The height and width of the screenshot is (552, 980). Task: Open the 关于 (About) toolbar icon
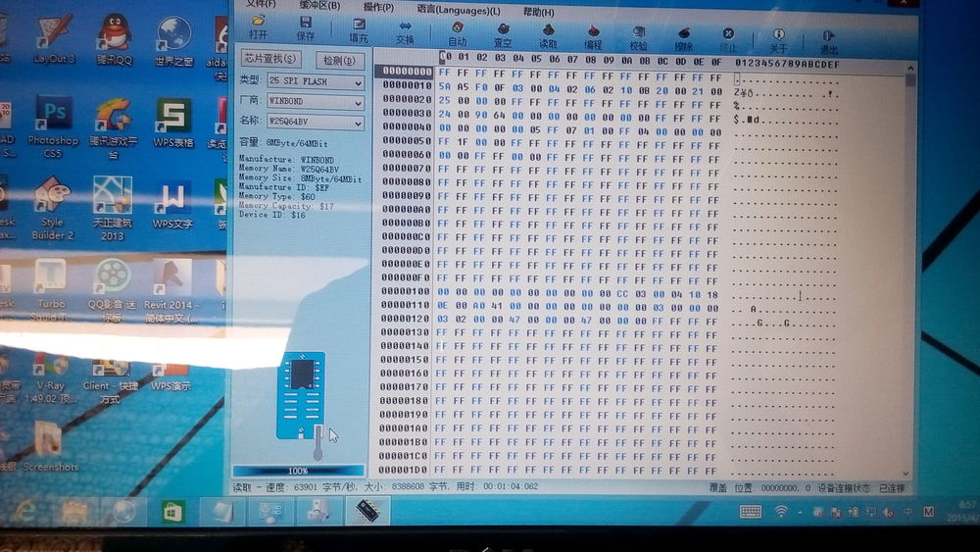[778, 40]
